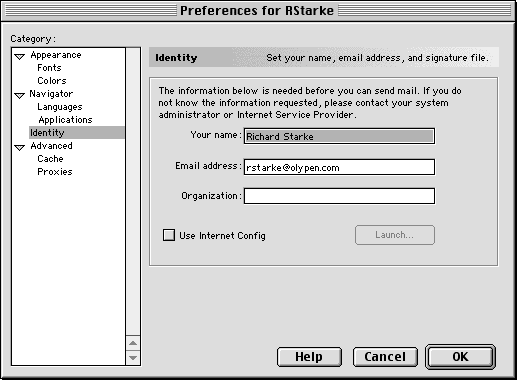
Task: Open the Applications category
Action: click(x=65, y=120)
